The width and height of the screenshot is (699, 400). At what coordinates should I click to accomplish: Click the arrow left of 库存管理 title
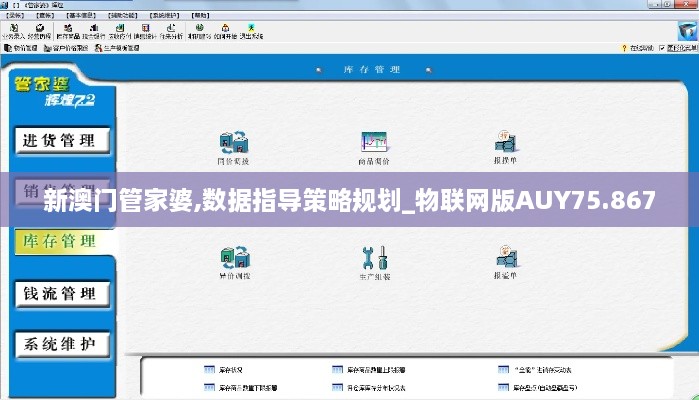[x=319, y=70]
